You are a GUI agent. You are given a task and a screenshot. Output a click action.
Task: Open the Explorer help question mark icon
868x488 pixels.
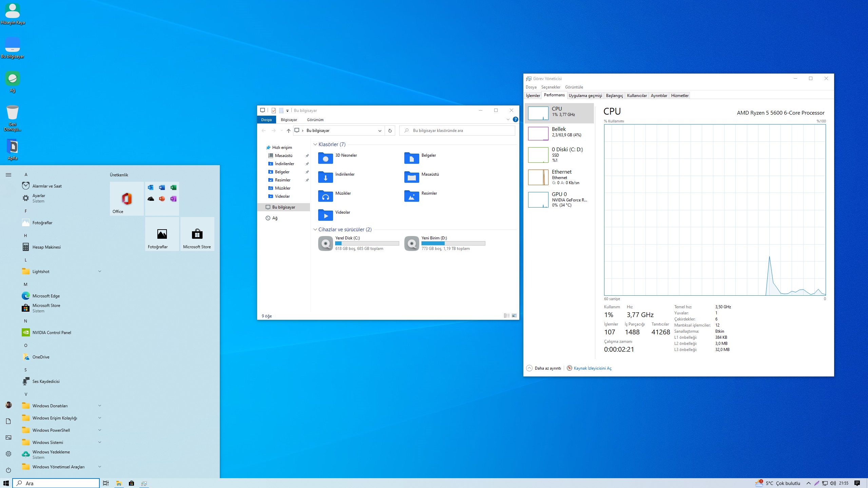click(515, 119)
